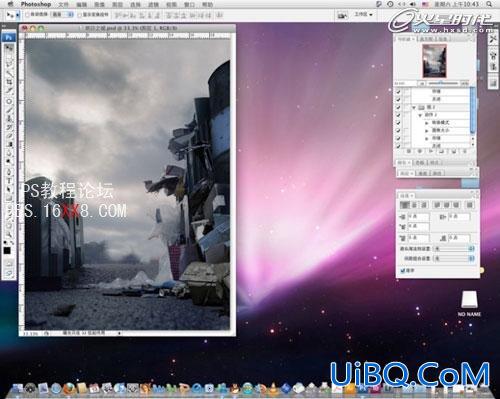Click the trash icon in Actions panel
Viewport: 500px width, 399px height.
[465, 152]
